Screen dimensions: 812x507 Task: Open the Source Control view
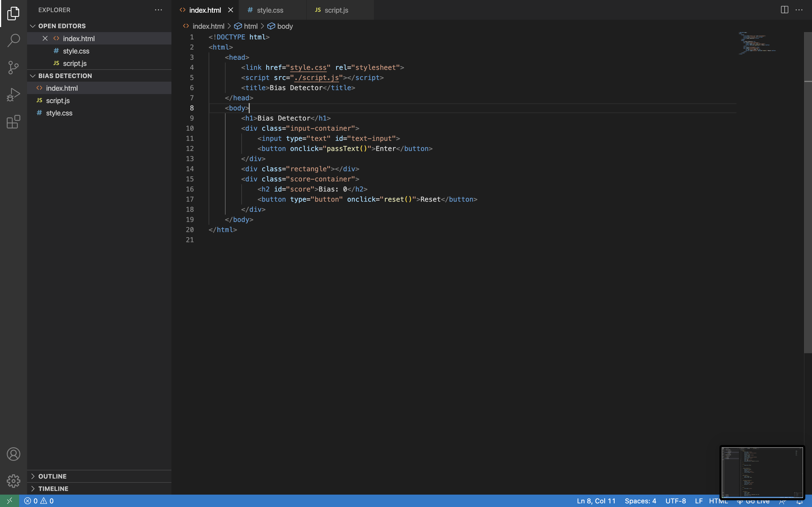point(14,67)
